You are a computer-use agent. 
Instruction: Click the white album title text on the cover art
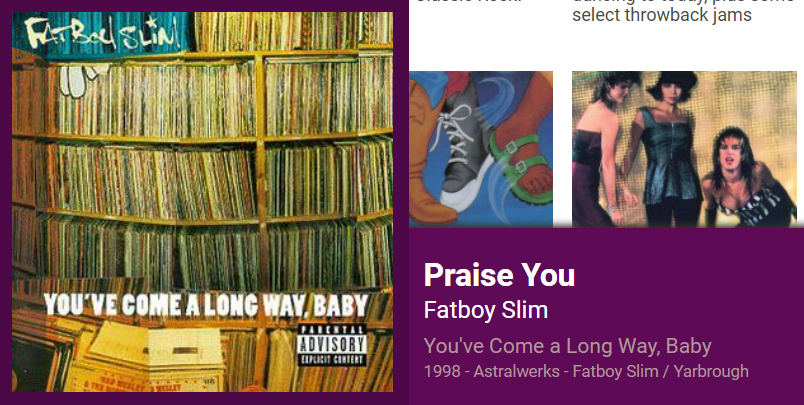[x=206, y=305]
